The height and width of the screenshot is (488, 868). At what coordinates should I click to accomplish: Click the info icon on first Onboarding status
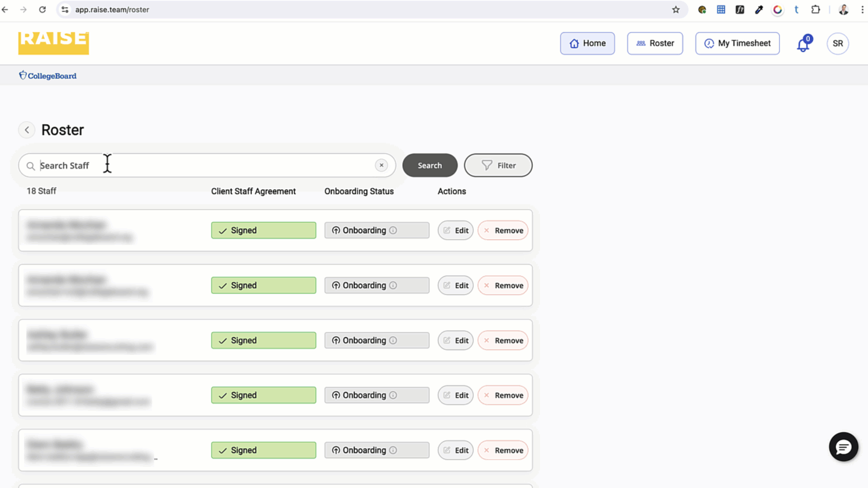393,231
